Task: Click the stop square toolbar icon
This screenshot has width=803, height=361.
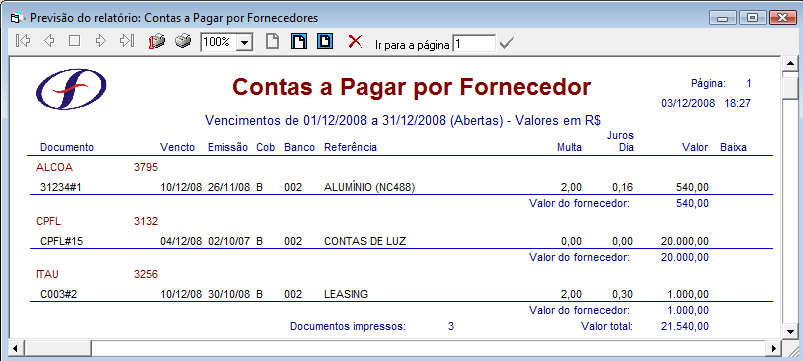Action: point(75,41)
